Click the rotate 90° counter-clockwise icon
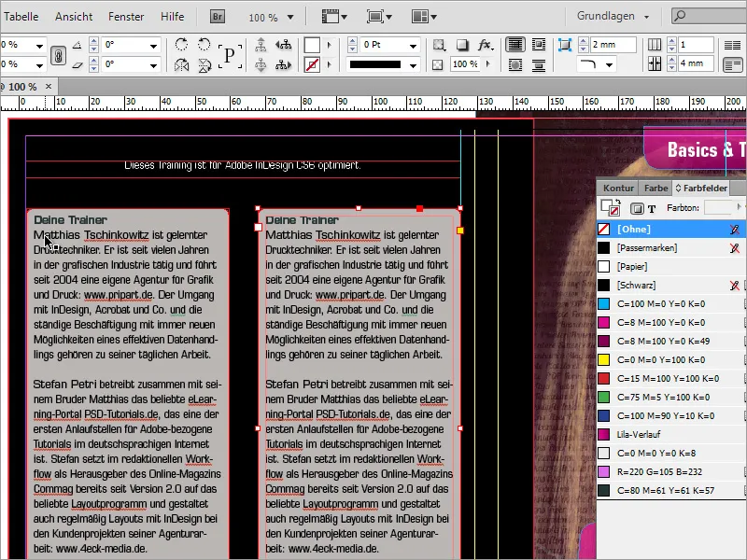The width and height of the screenshot is (747, 560). click(204, 45)
